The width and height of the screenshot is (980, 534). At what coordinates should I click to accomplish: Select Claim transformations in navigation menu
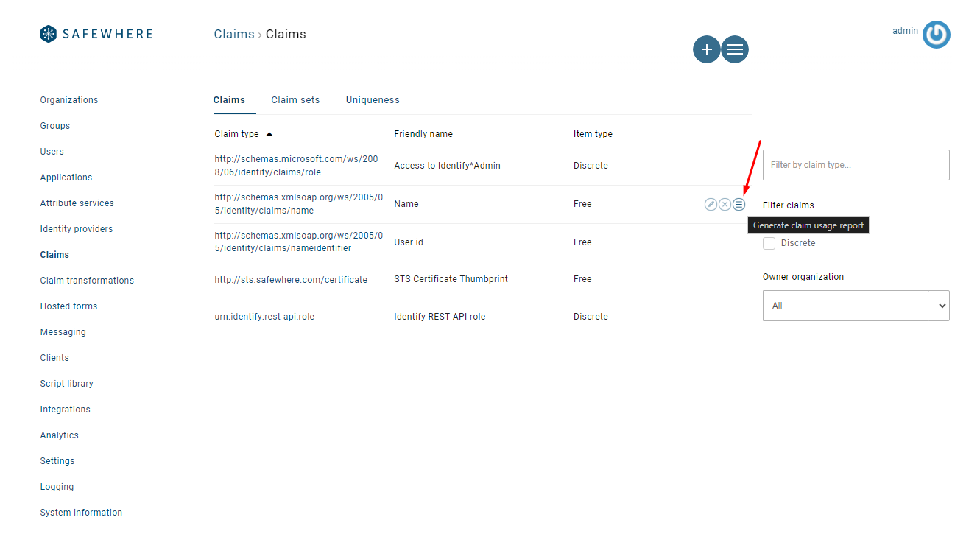tap(86, 280)
